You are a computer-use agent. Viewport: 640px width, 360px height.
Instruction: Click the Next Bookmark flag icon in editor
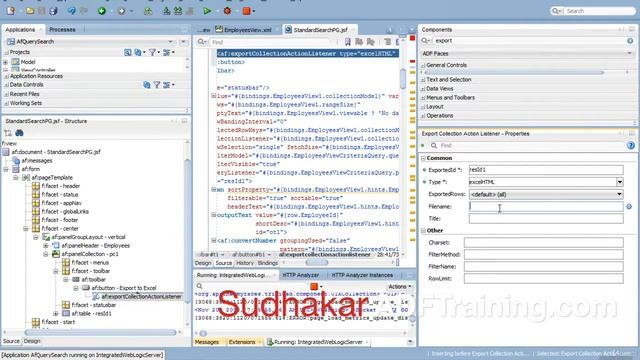[359, 42]
